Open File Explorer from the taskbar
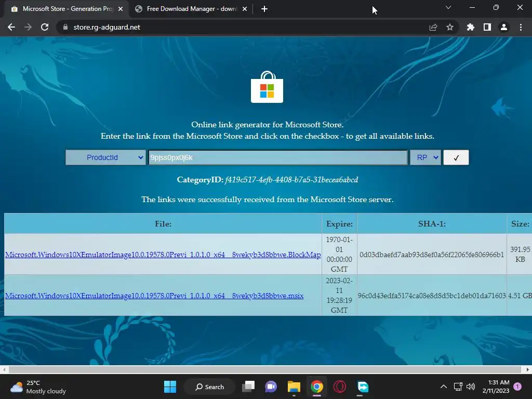This screenshot has height=399, width=532. 294,387
